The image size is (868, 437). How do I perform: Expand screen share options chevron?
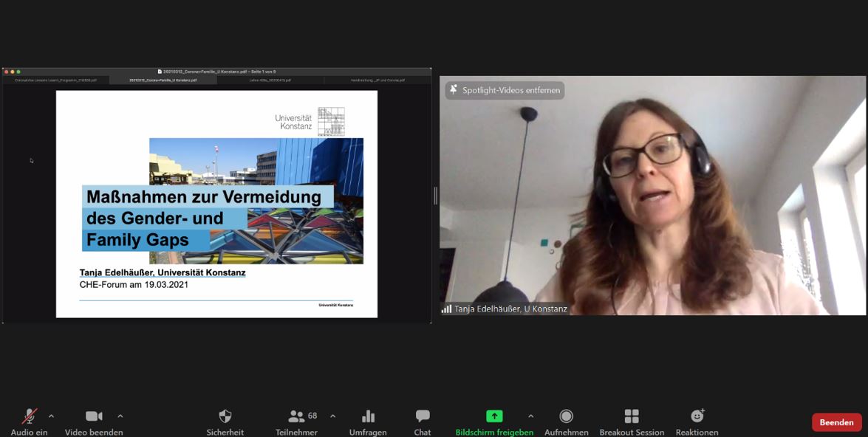tap(530, 416)
